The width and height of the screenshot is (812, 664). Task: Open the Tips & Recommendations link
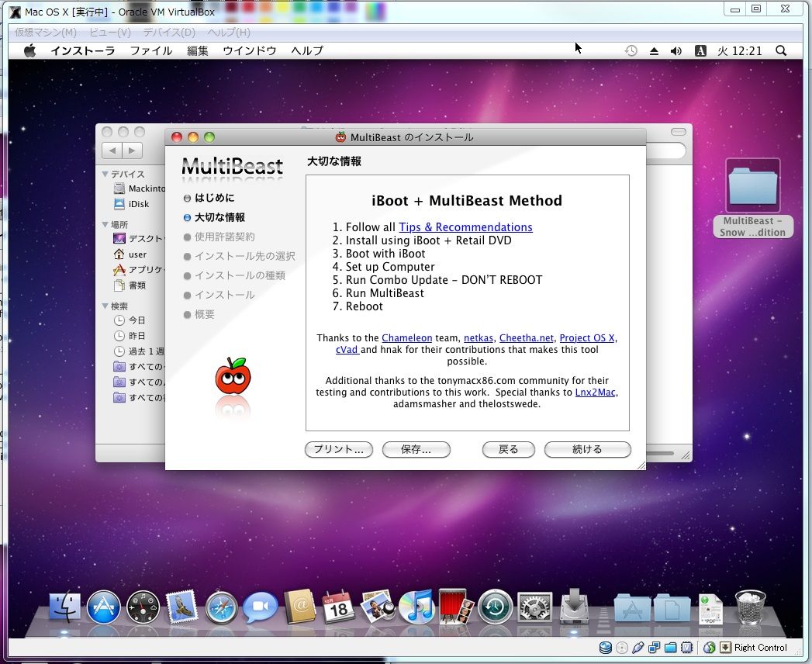[465, 227]
